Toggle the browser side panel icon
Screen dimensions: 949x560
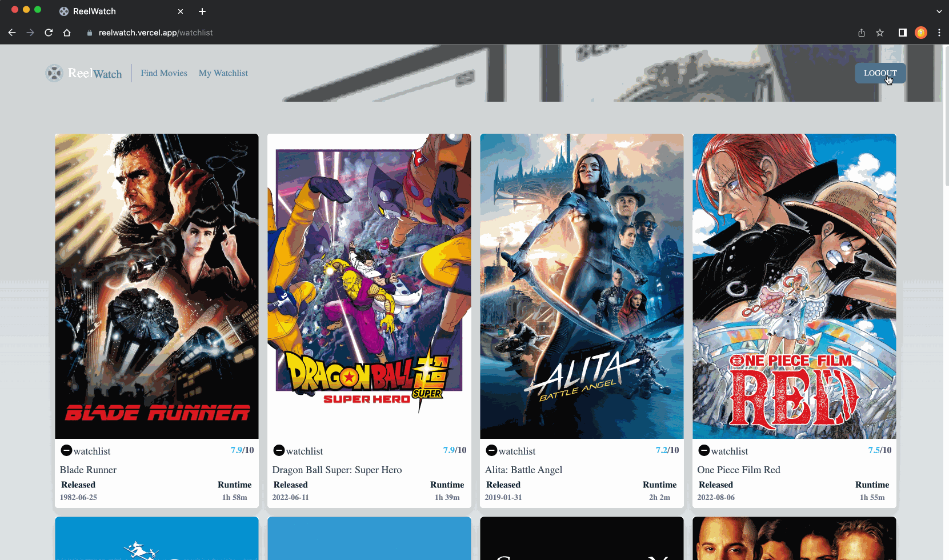click(903, 33)
